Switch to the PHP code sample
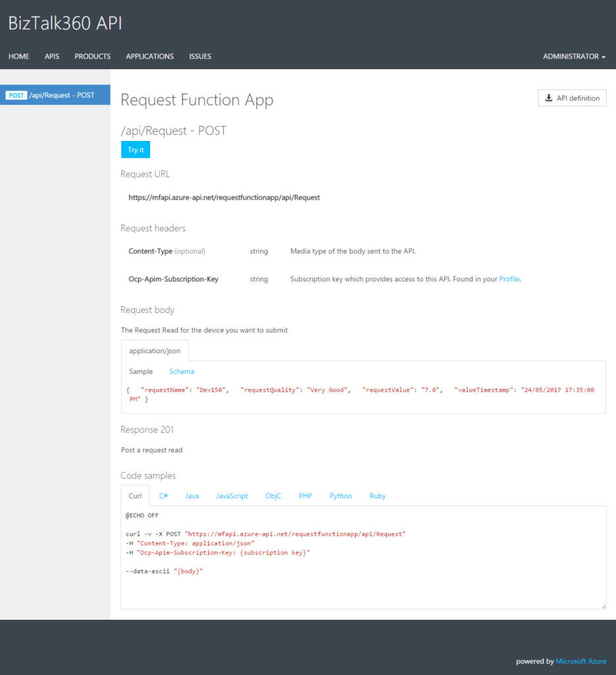This screenshot has width=616, height=675. tap(305, 495)
